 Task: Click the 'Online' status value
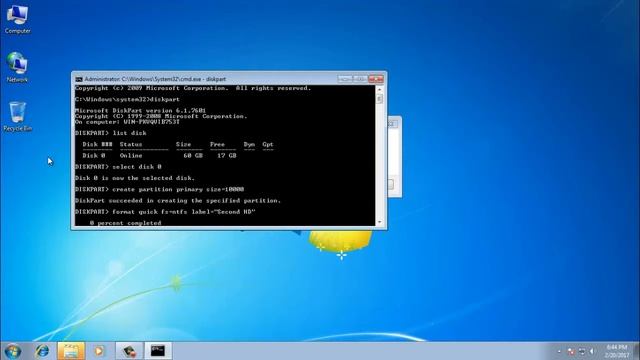[131, 156]
